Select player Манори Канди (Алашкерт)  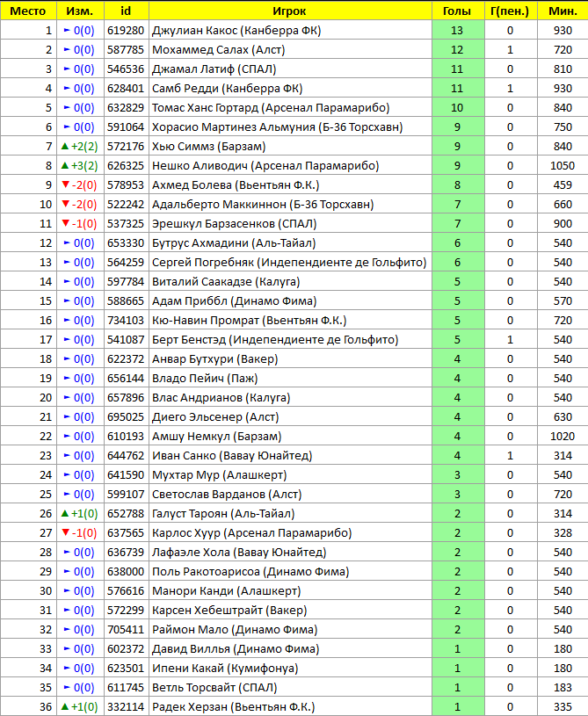(x=227, y=591)
